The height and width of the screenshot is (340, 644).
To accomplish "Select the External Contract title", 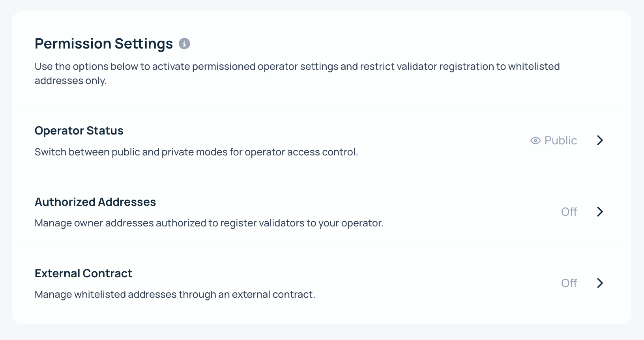I will coord(83,273).
